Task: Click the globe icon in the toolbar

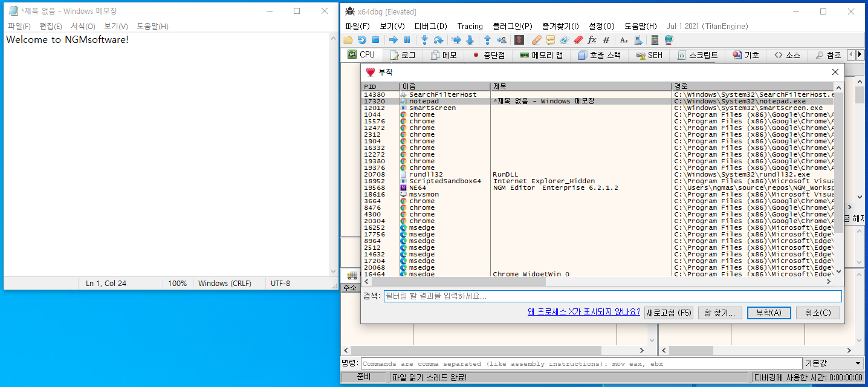Action: coord(669,40)
